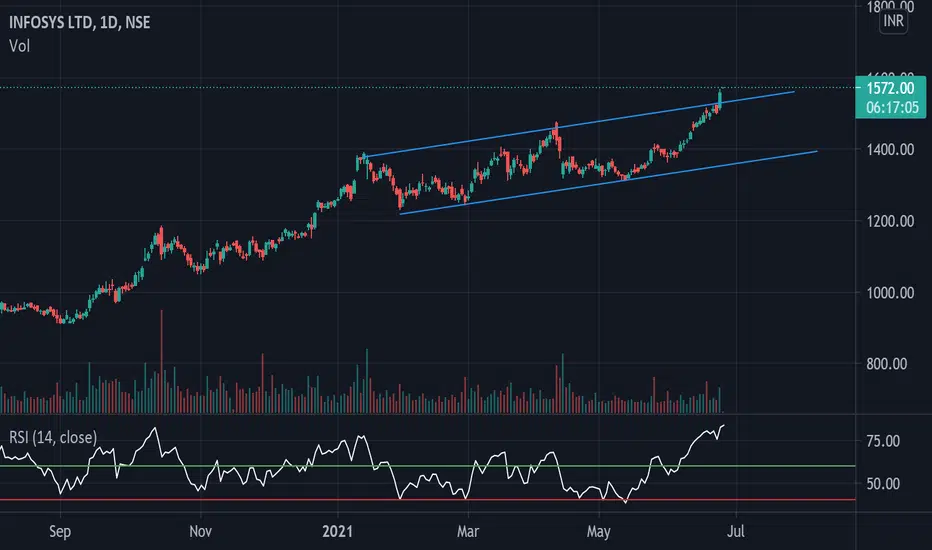Click the 06:17:05 countdown timer

[x=892, y=108]
